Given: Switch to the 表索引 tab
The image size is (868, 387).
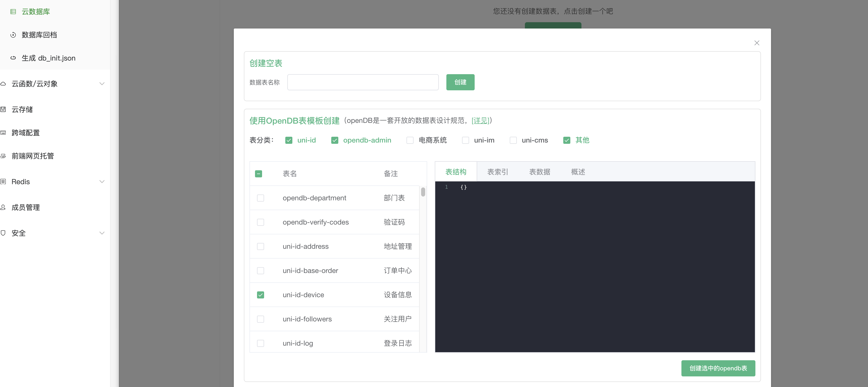Looking at the screenshot, I should pyautogui.click(x=497, y=172).
